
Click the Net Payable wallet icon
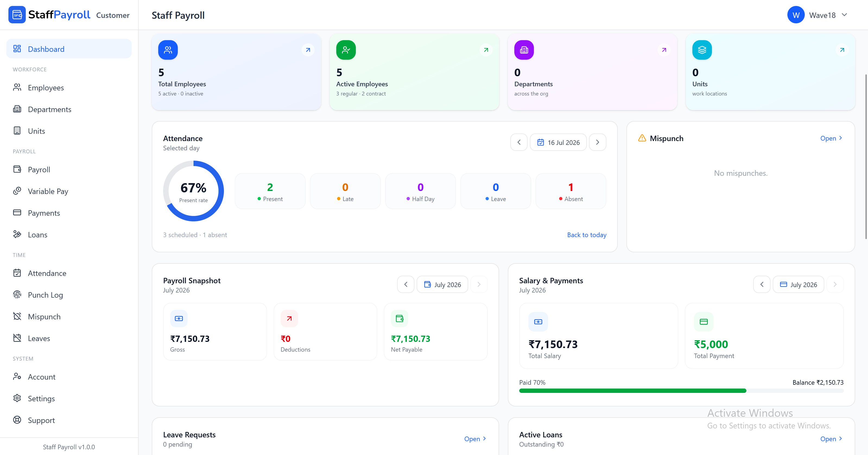point(400,318)
